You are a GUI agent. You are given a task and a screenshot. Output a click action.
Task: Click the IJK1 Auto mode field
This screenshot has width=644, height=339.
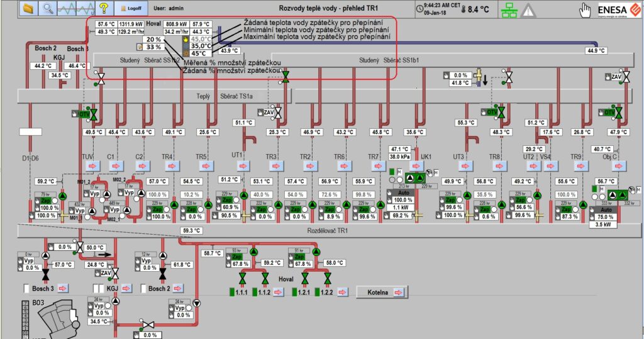point(403,192)
